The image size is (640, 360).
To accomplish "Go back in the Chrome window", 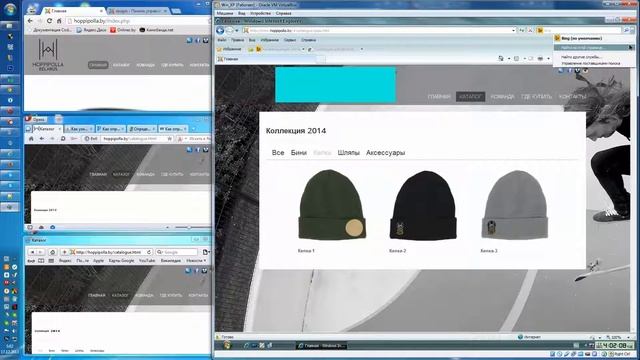I will pos(30,21).
